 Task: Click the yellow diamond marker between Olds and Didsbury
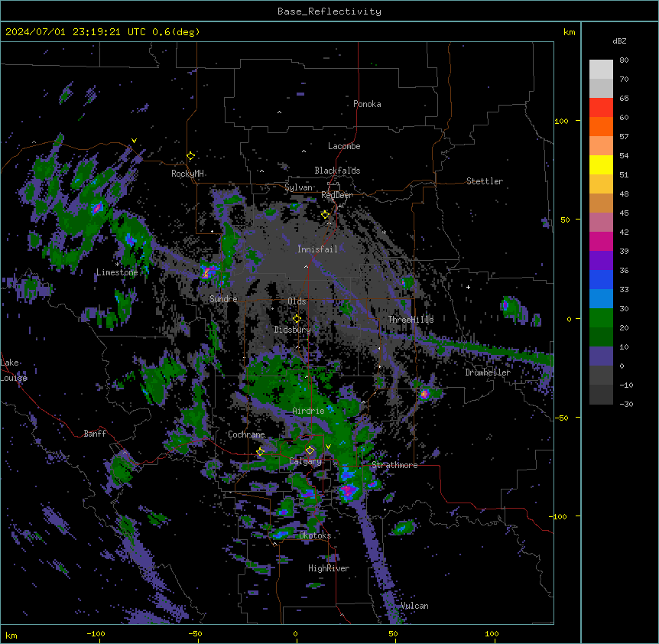click(297, 319)
